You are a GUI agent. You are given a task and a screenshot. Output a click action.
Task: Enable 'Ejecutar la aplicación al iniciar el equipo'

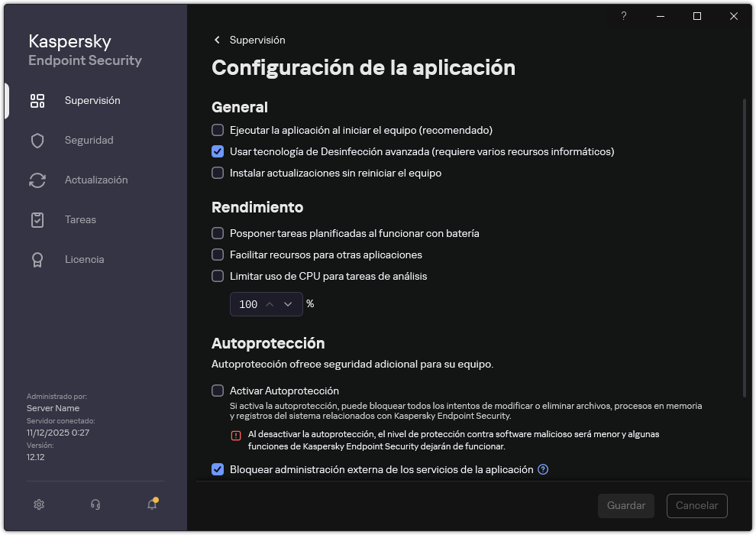pyautogui.click(x=218, y=130)
